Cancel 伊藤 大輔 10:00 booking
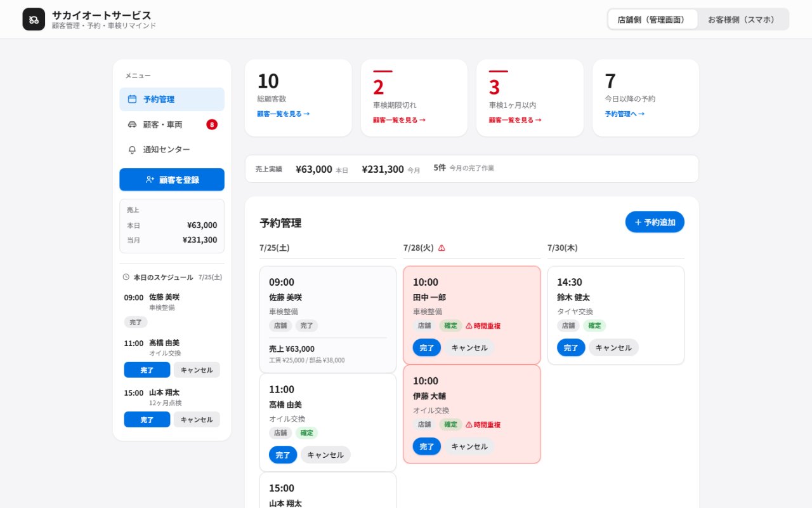 (x=469, y=446)
